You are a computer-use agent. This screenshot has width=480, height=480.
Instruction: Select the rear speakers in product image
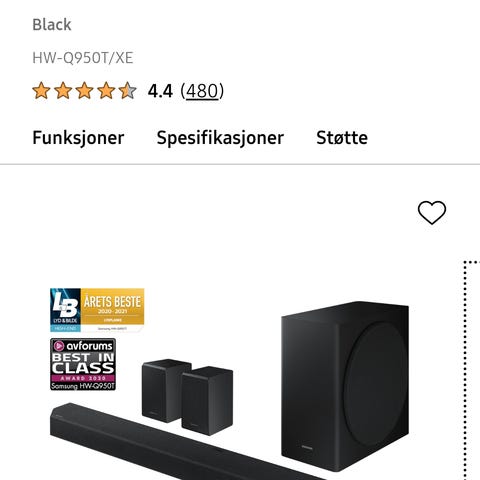187,397
